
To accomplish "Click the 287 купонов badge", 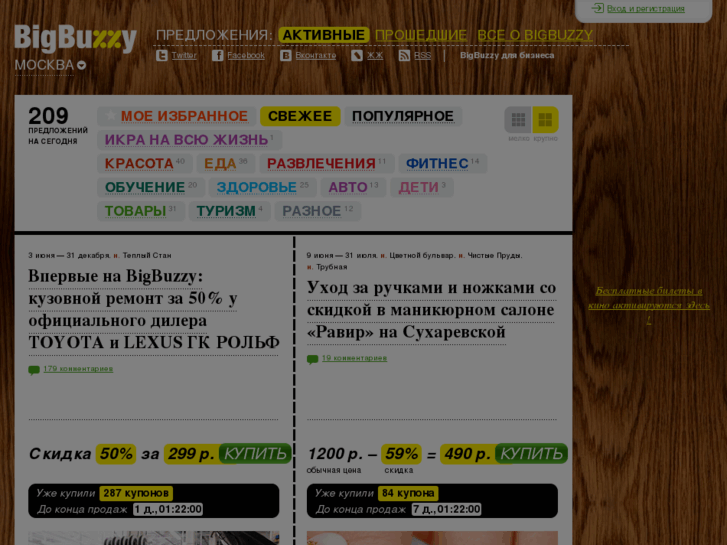I will point(136,493).
